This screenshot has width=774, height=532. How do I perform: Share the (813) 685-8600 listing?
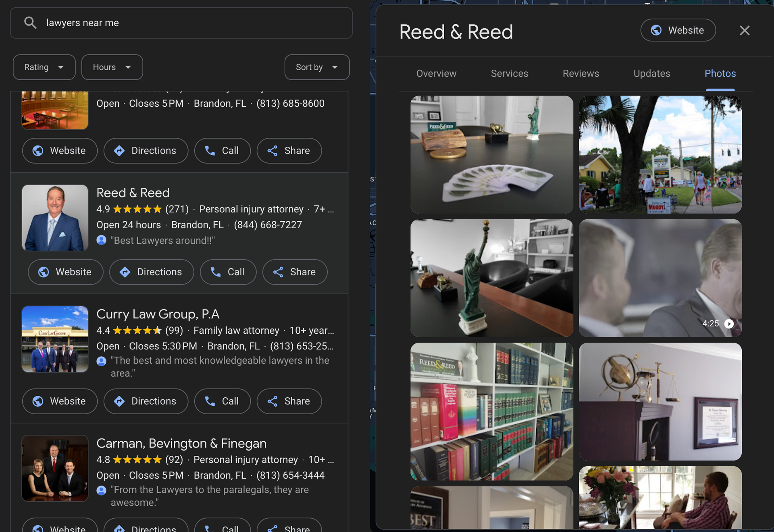[289, 151]
